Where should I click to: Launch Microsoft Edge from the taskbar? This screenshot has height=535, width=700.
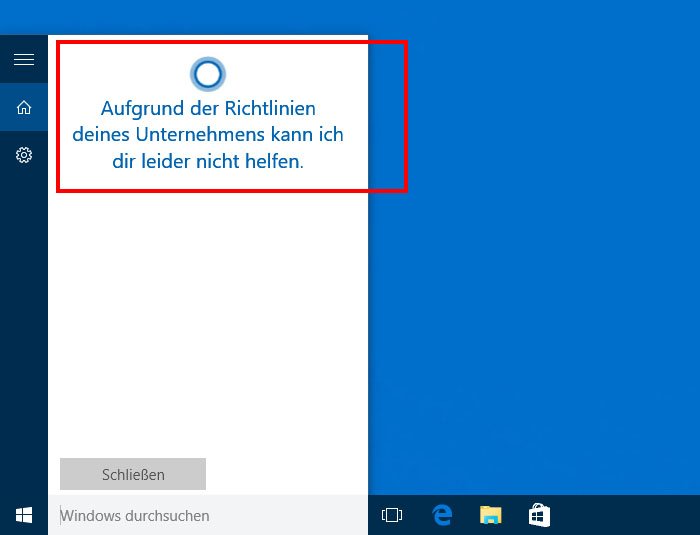click(x=442, y=515)
